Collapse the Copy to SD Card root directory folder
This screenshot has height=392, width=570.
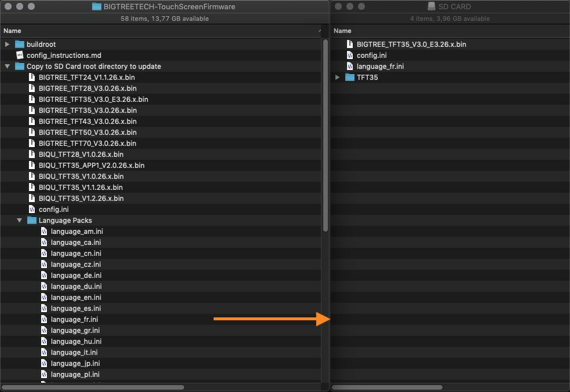(7, 67)
